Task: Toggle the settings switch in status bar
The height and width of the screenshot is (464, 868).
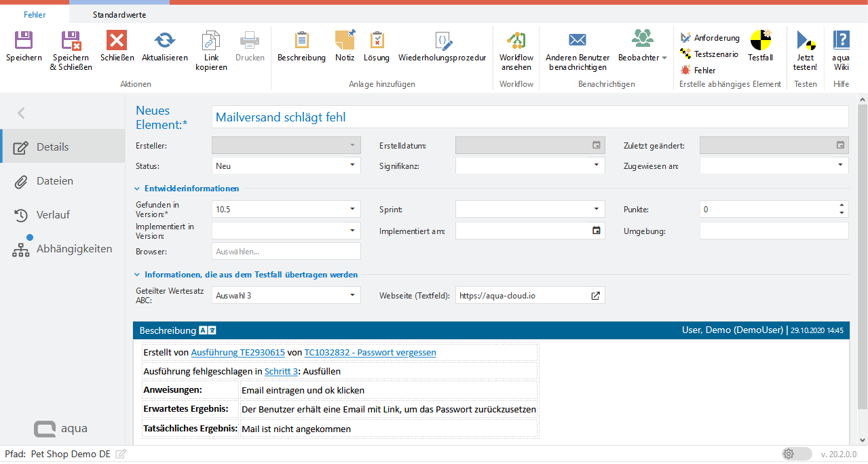Action: 796,454
